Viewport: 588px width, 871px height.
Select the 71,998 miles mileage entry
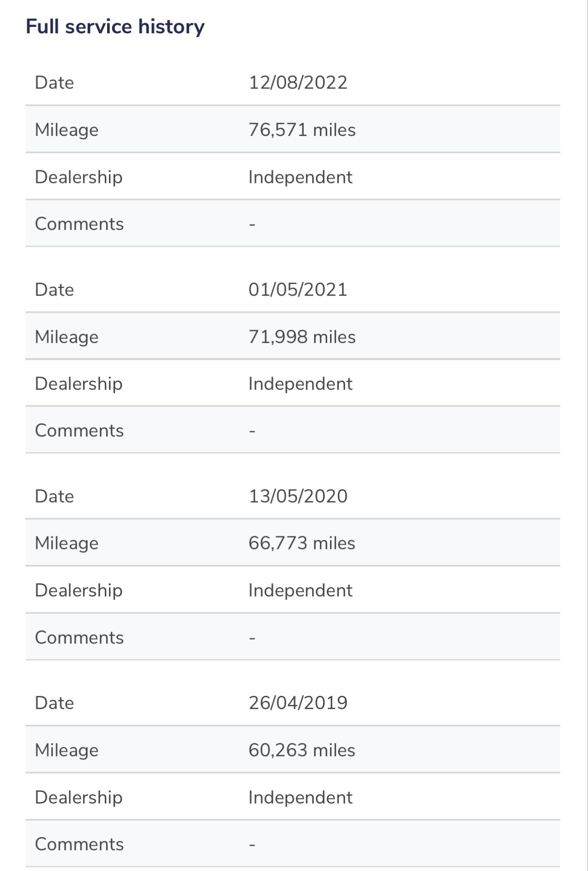click(x=302, y=337)
